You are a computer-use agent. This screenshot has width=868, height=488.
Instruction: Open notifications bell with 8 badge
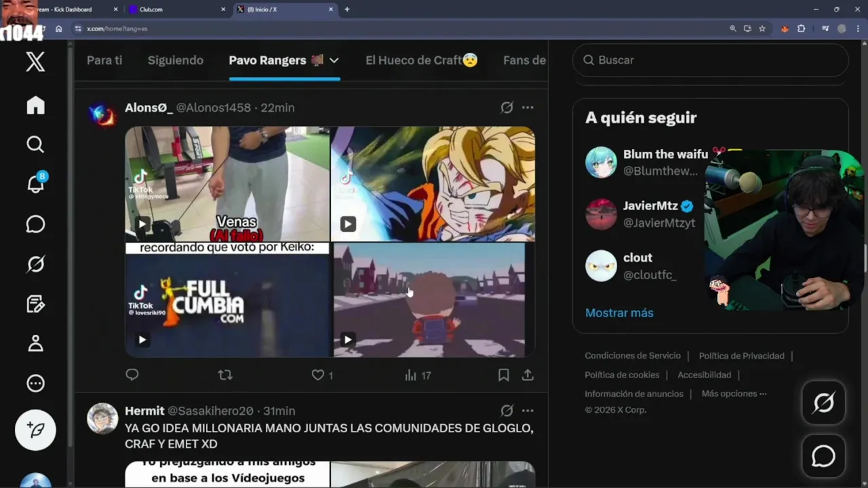pos(35,183)
